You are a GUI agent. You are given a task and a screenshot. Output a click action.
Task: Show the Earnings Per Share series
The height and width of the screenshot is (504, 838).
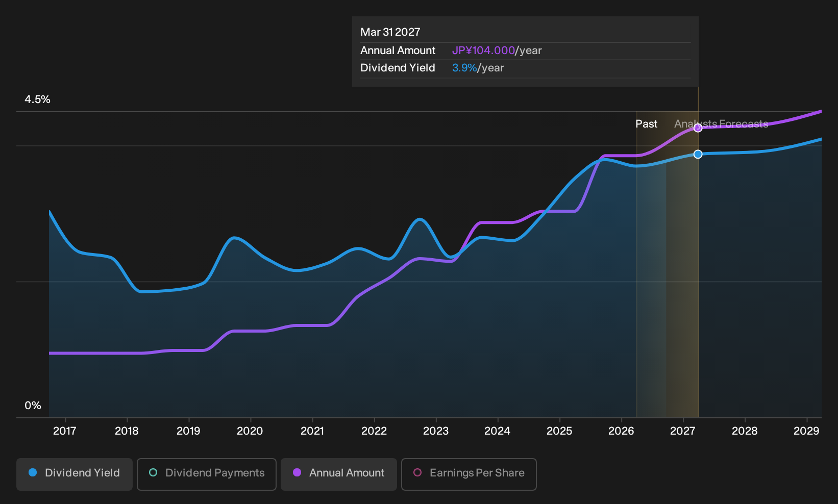(469, 474)
